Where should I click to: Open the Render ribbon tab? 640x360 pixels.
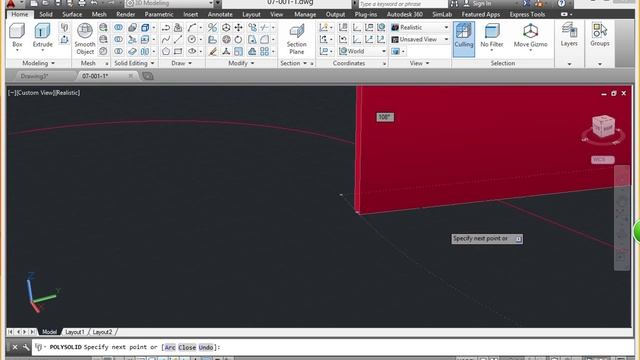(x=126, y=14)
